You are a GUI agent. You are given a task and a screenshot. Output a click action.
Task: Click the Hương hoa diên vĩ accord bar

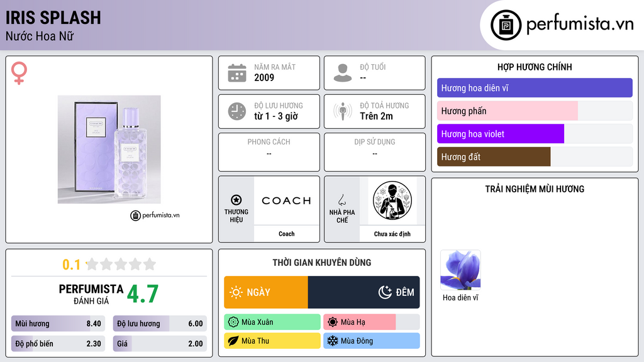tap(535, 88)
